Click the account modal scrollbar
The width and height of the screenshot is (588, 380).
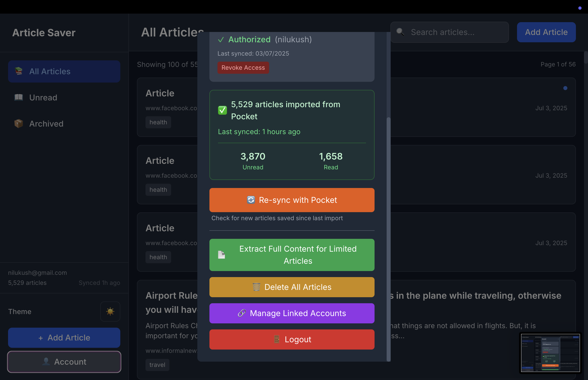tap(389, 239)
